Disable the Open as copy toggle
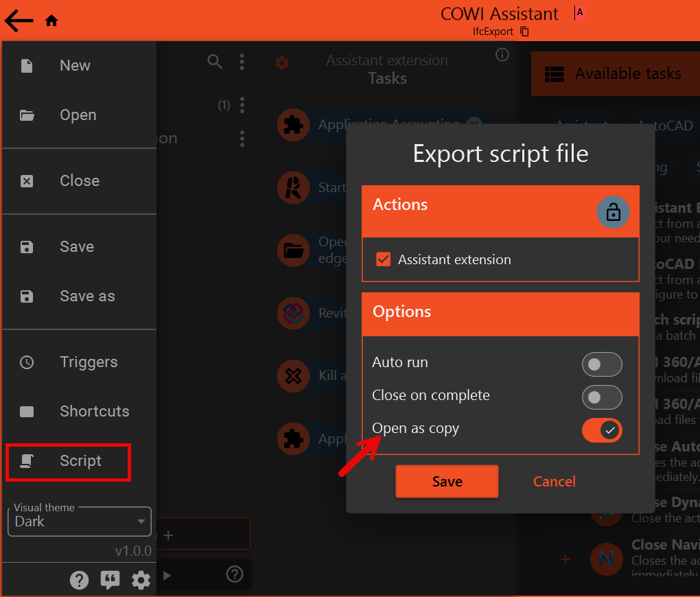Screen dimensions: 700x597 pyautogui.click(x=602, y=430)
